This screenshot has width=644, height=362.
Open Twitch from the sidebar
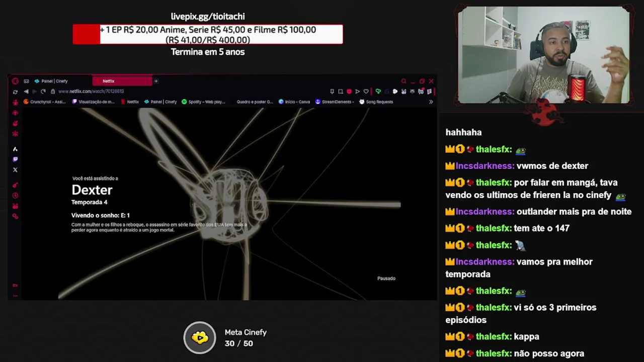(15, 159)
